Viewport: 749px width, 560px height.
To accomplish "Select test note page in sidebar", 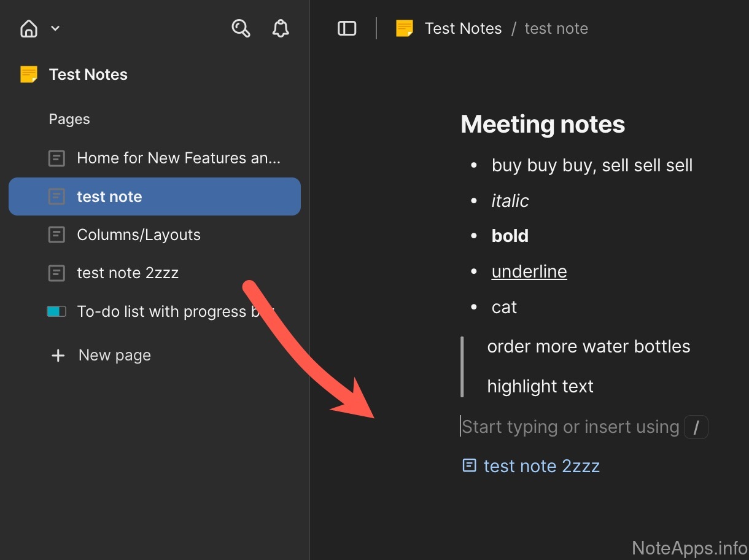I will [x=109, y=196].
